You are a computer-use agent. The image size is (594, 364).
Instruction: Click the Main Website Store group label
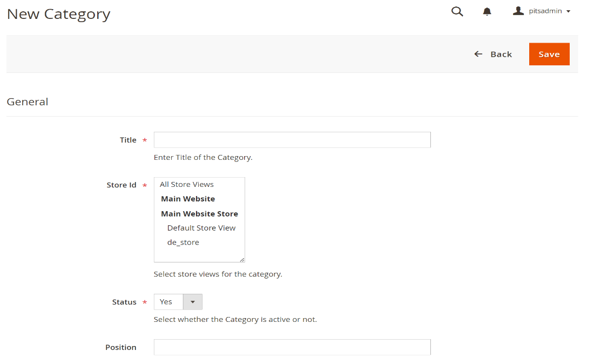tap(199, 213)
